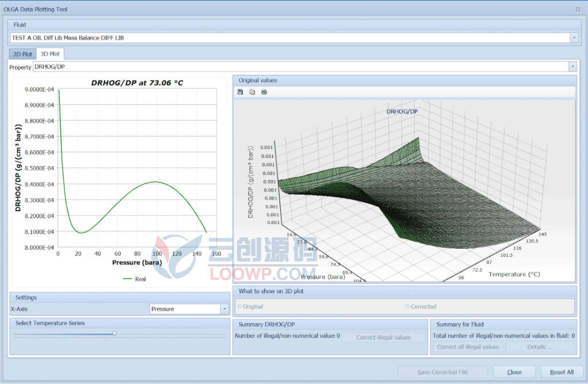Click the Reset All button

[562, 372]
